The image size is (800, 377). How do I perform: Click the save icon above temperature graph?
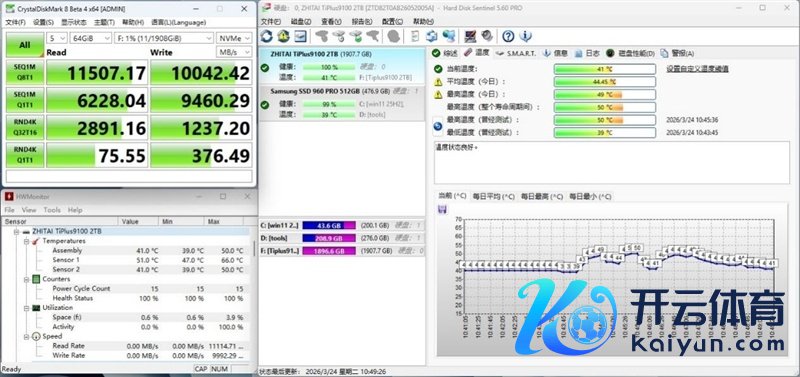coord(443,209)
